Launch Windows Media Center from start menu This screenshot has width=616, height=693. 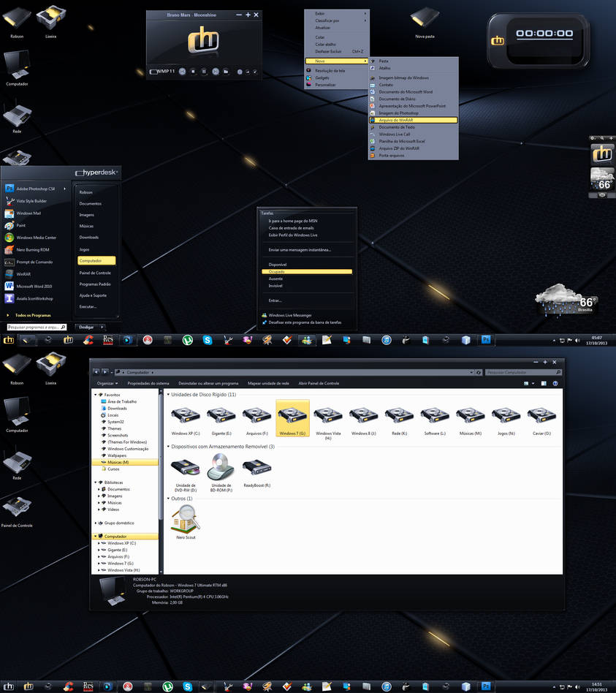tap(35, 238)
